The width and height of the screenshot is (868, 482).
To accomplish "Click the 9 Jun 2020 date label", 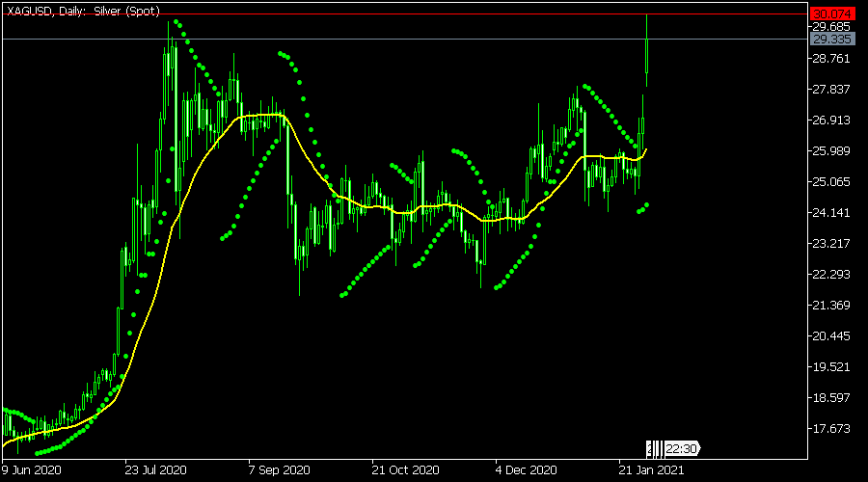I will (32, 470).
